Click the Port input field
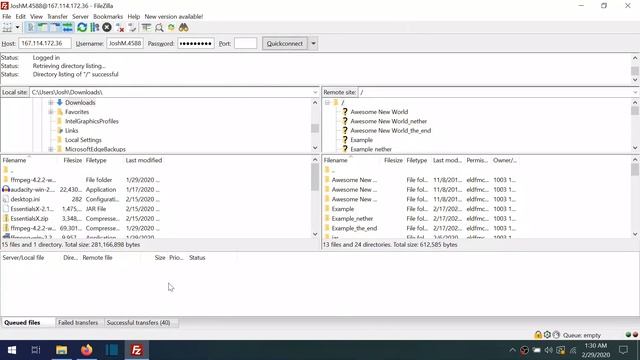 245,43
